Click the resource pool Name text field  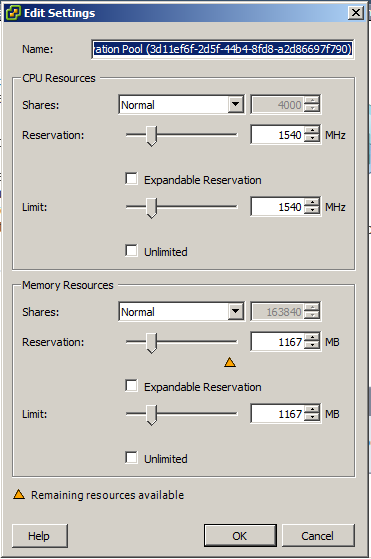tap(222, 49)
